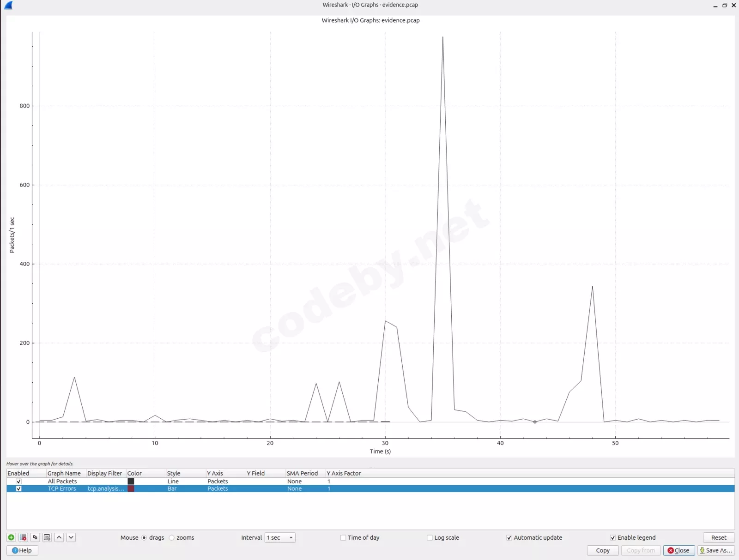Click the Y Field column header
739x560 pixels.
(x=266, y=473)
